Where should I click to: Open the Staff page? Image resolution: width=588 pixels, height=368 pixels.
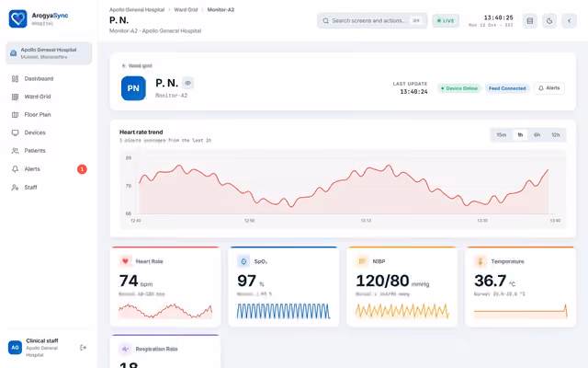pos(49,188)
